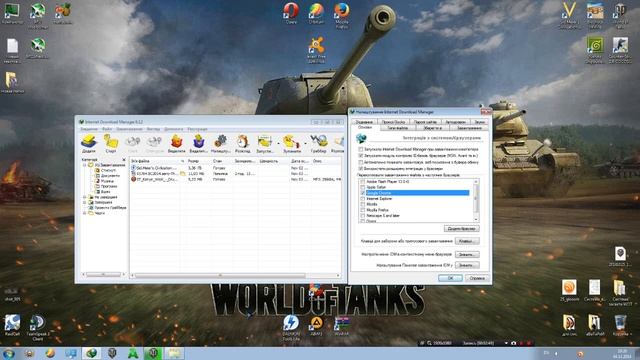Expand the Finished (Завершені) tree node
The width and height of the screenshot is (640, 360).
tap(85, 202)
